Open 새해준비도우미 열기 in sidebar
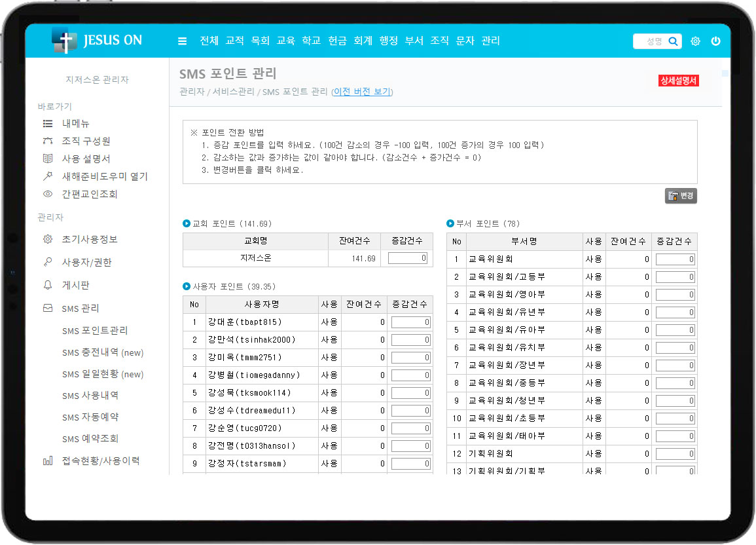 pos(104,176)
